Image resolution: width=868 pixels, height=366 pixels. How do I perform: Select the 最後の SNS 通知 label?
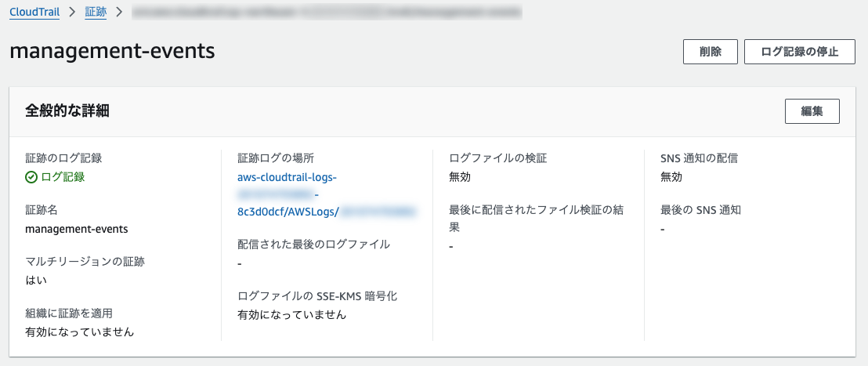click(701, 210)
